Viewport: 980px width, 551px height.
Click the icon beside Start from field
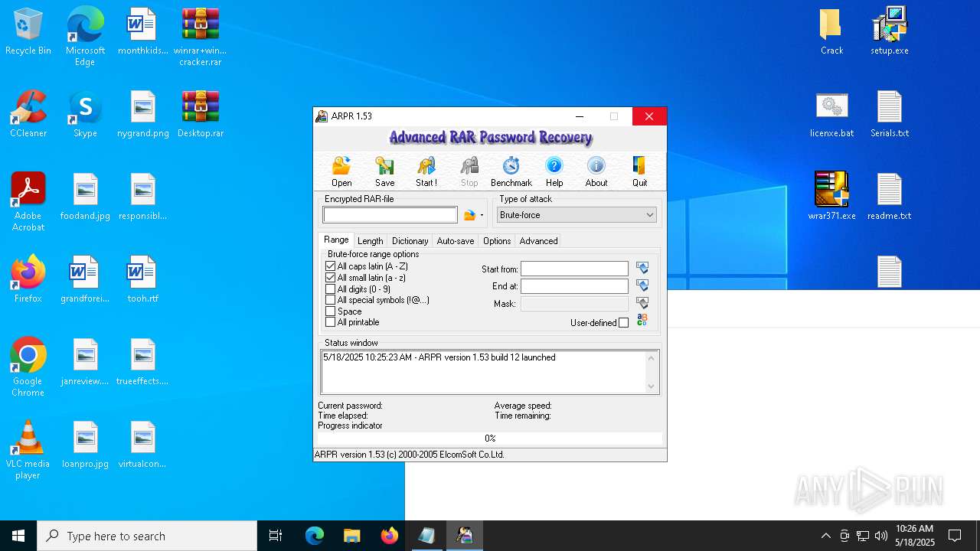642,269
